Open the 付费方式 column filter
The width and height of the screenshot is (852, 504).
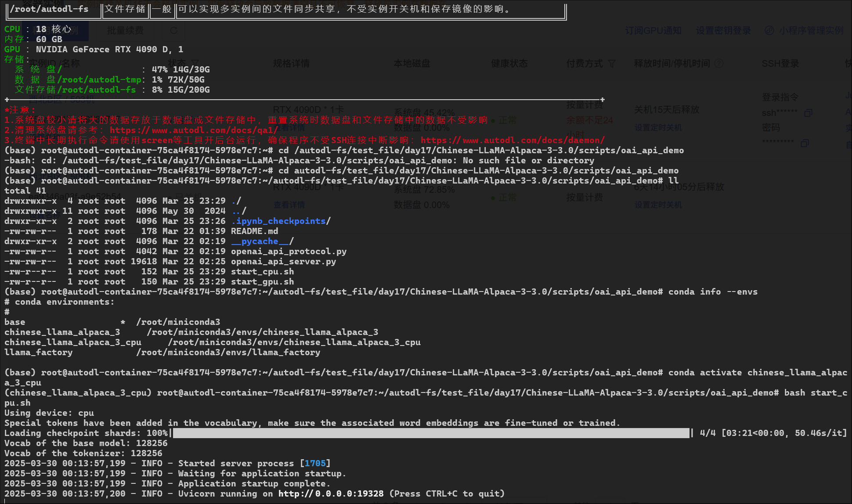click(612, 64)
